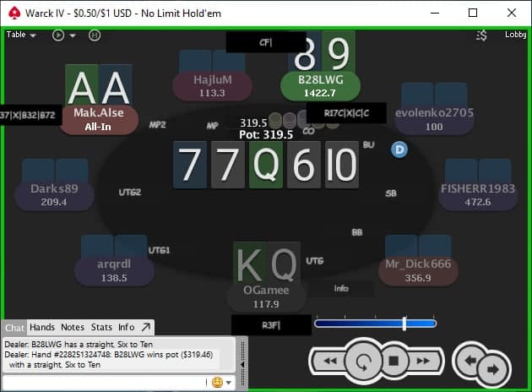Maximize the poker table window
The image size is (532, 392).
tap(473, 13)
